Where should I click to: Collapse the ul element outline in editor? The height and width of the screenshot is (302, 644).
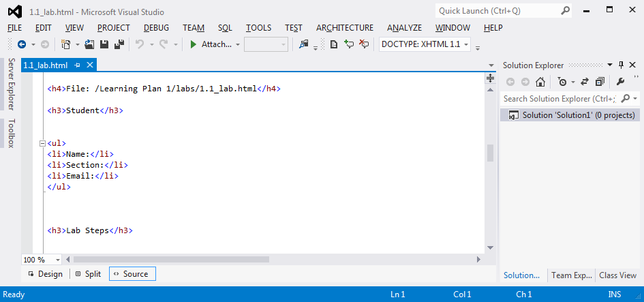42,143
